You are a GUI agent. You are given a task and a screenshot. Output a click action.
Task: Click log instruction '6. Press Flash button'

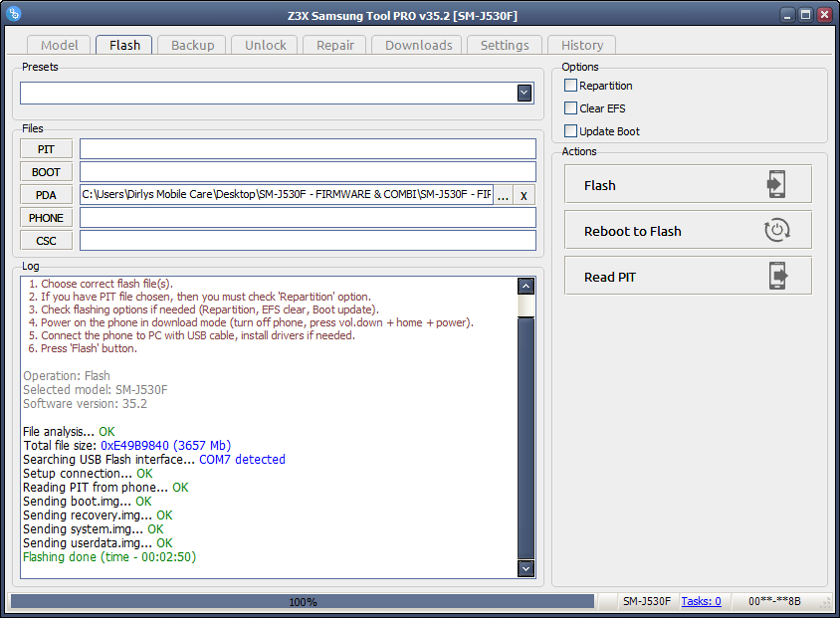click(83, 348)
